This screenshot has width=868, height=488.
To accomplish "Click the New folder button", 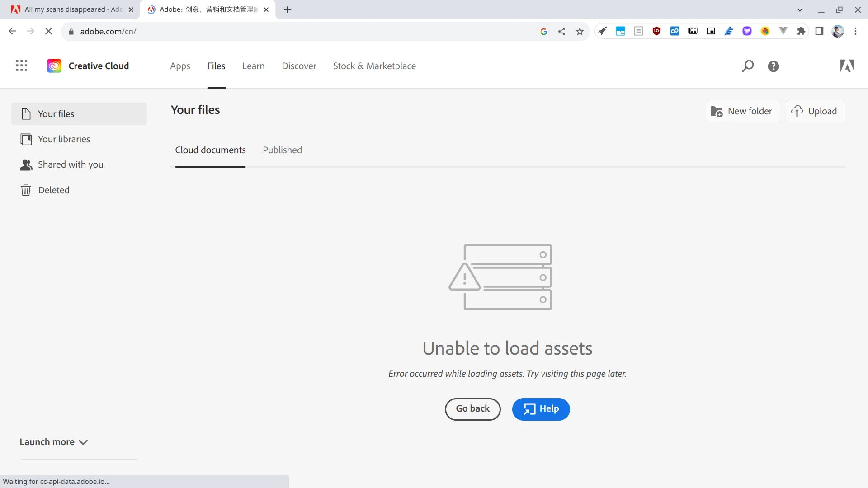I will click(742, 111).
